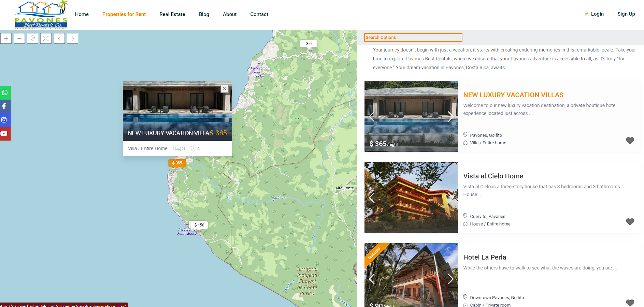644x307 pixels.
Task: Favorite New Luxury Vacation Villas with heart
Action: pyautogui.click(x=630, y=141)
